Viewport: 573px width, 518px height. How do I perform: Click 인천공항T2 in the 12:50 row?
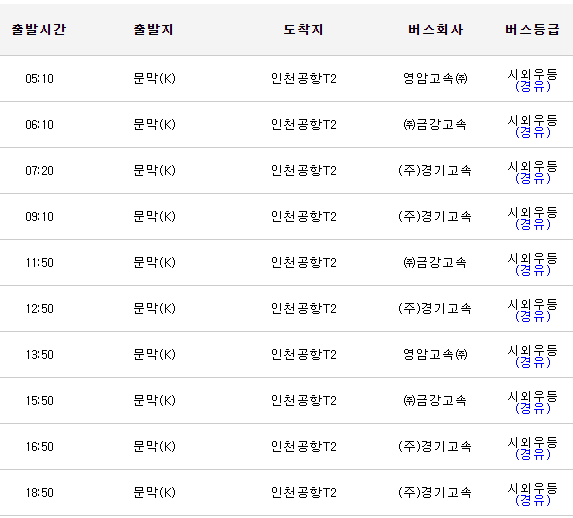[x=304, y=309]
